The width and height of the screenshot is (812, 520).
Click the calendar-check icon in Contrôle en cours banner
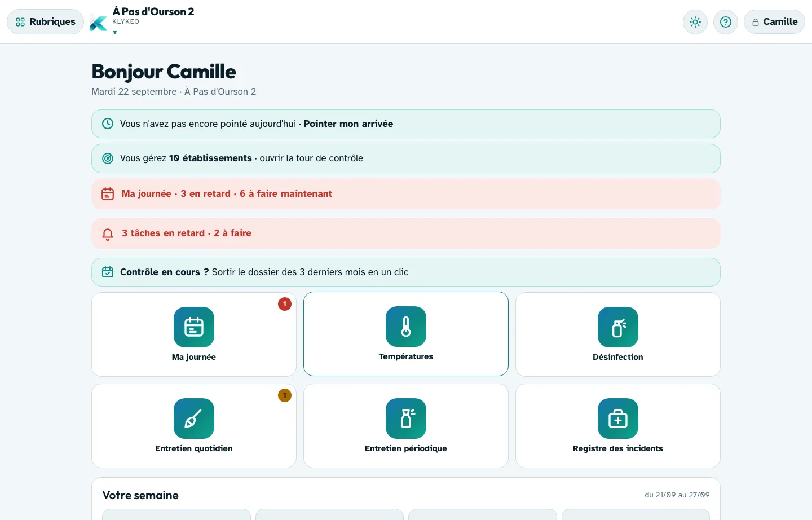click(x=108, y=272)
